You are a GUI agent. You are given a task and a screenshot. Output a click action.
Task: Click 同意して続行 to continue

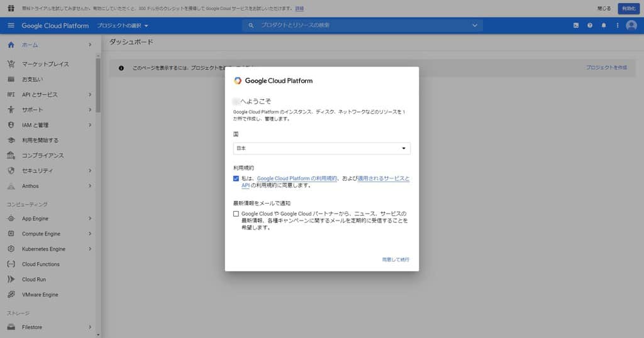[x=396, y=259]
